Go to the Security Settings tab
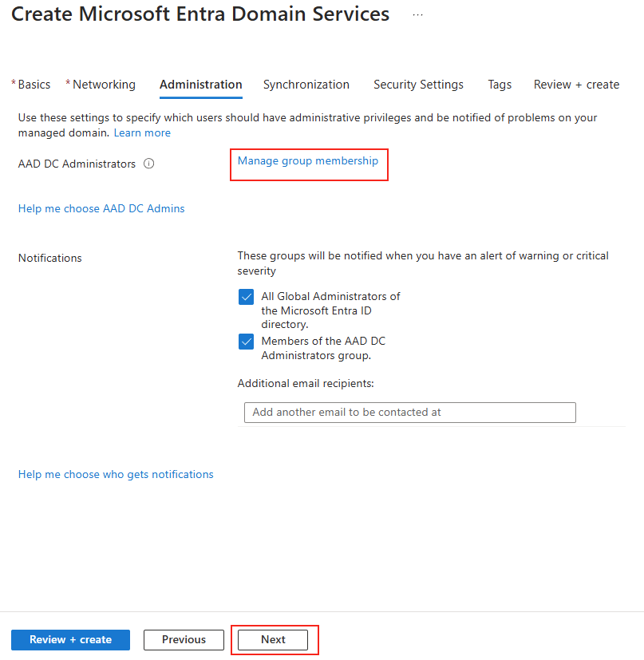Viewport: 644px width, 660px height. pyautogui.click(x=418, y=85)
